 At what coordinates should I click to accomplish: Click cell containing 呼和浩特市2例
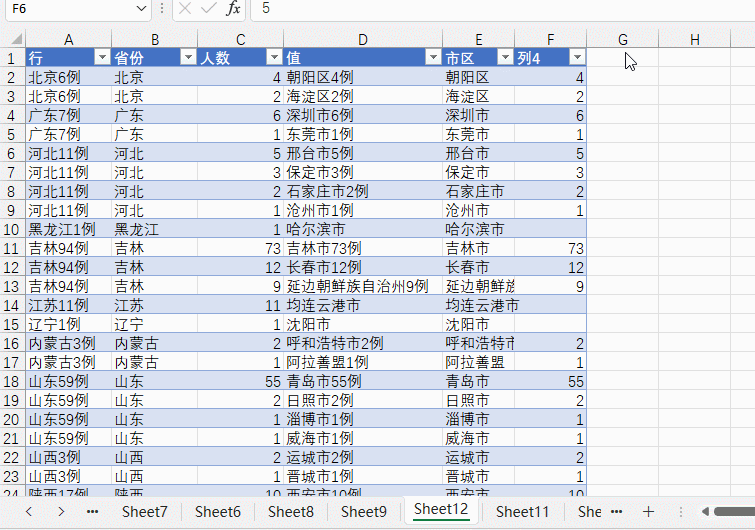[363, 343]
